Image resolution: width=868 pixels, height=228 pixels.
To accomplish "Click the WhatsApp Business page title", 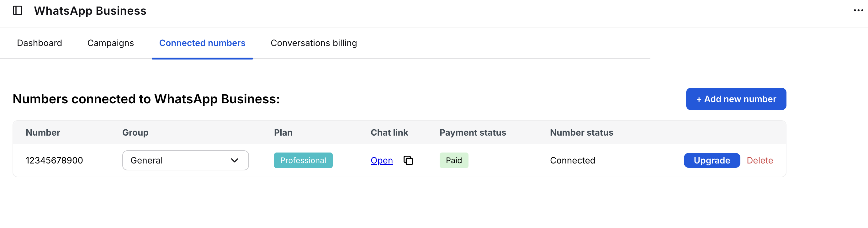I will click(x=90, y=11).
